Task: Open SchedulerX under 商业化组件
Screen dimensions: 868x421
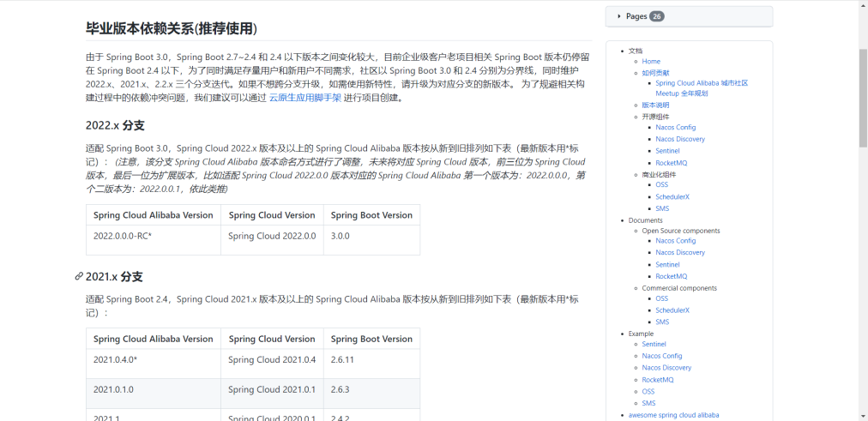Action: tap(672, 197)
